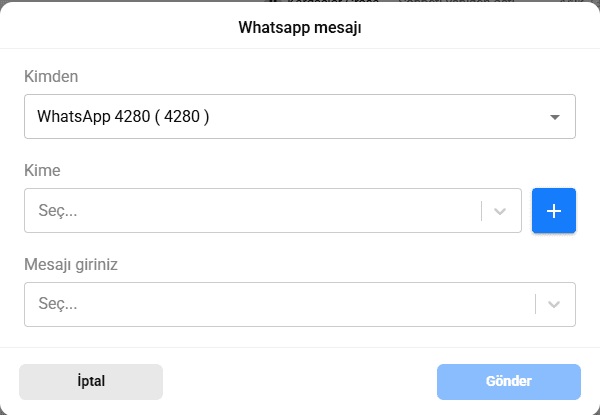The width and height of the screenshot is (600, 415).
Task: Click the WhatsApp 4280 ( 4280 ) text
Action: 123,117
